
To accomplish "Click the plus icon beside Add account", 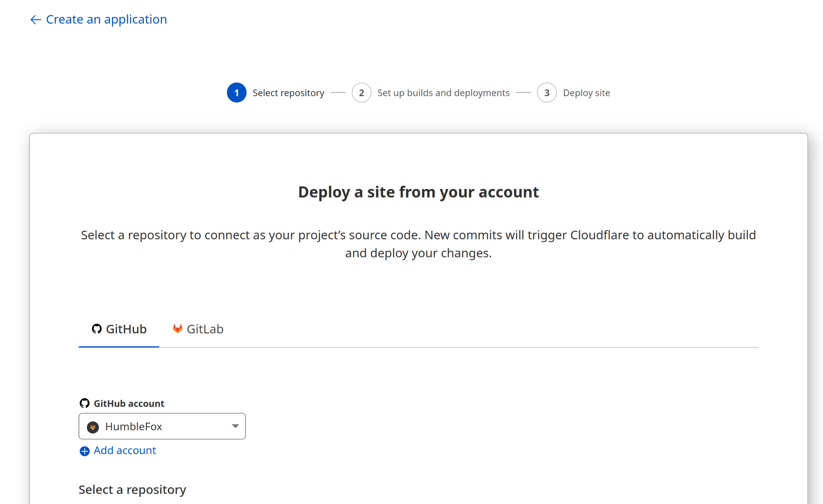I will coord(84,451).
